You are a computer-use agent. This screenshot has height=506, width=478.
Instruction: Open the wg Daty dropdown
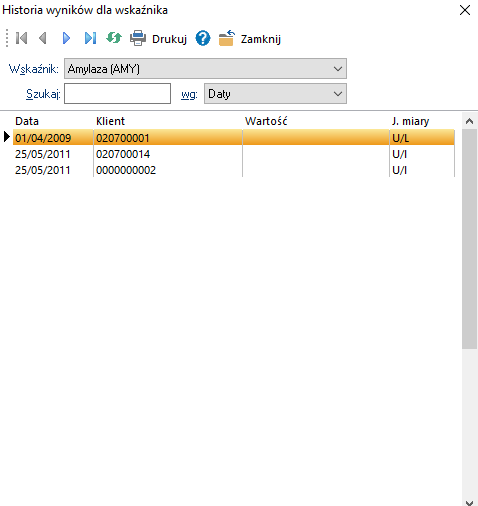[275, 94]
